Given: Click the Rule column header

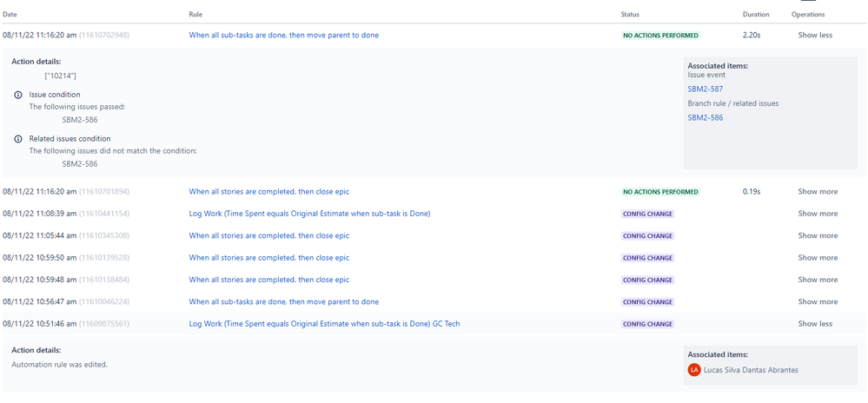Looking at the screenshot, I should coord(195,15).
